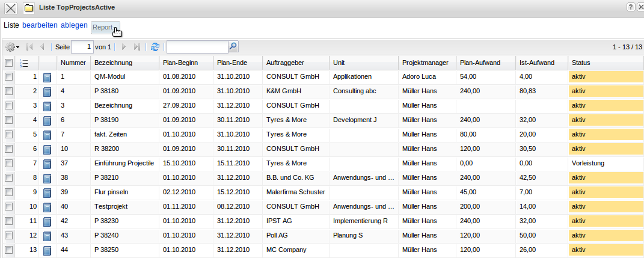
Task: Toggle the select-all checkbox in header
Action: coord(8,63)
